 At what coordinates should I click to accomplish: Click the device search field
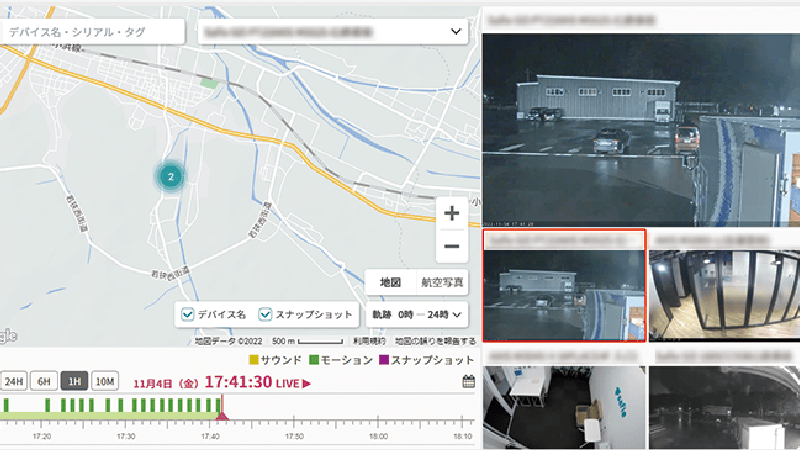[92, 32]
